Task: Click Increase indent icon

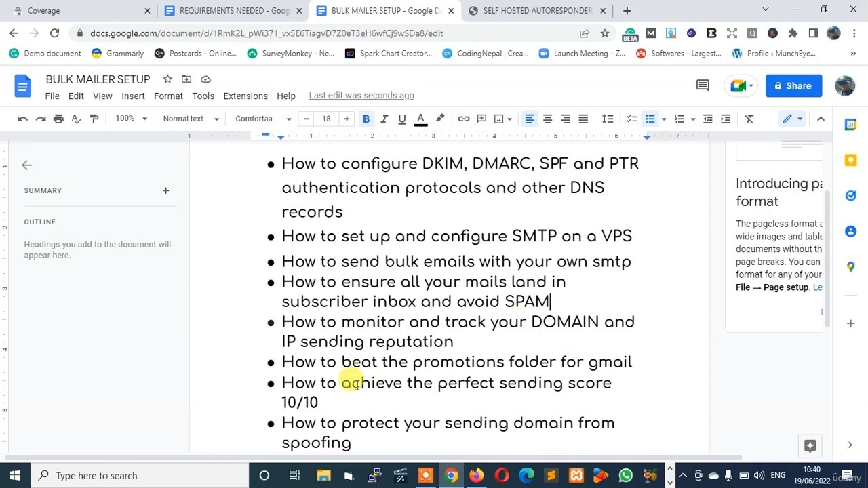Action: pos(726,119)
